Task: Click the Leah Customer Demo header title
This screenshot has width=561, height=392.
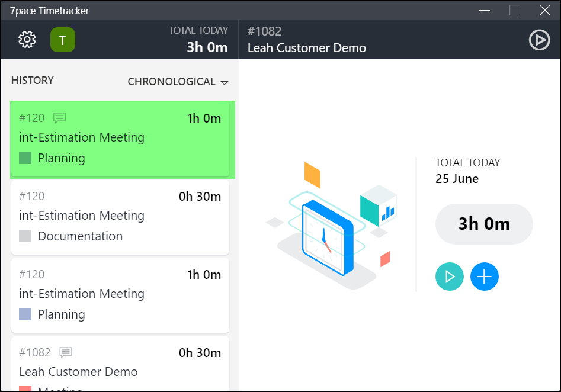Action: coord(307,48)
